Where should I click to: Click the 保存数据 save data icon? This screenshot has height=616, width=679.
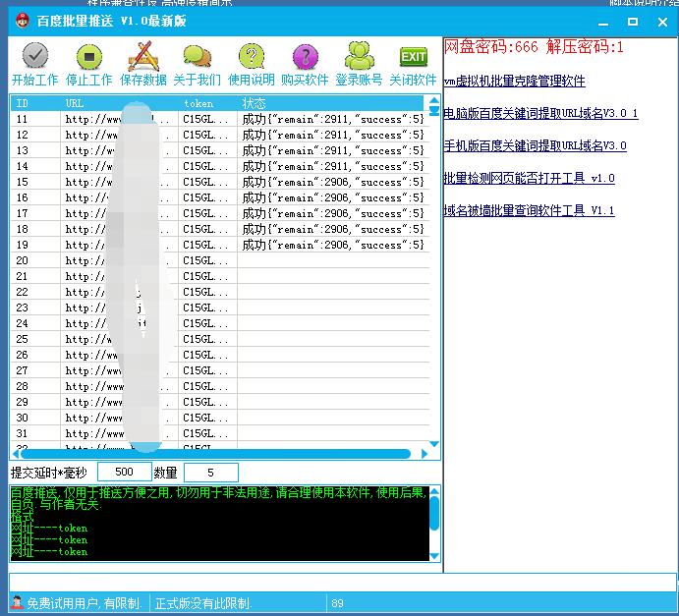pyautogui.click(x=143, y=57)
